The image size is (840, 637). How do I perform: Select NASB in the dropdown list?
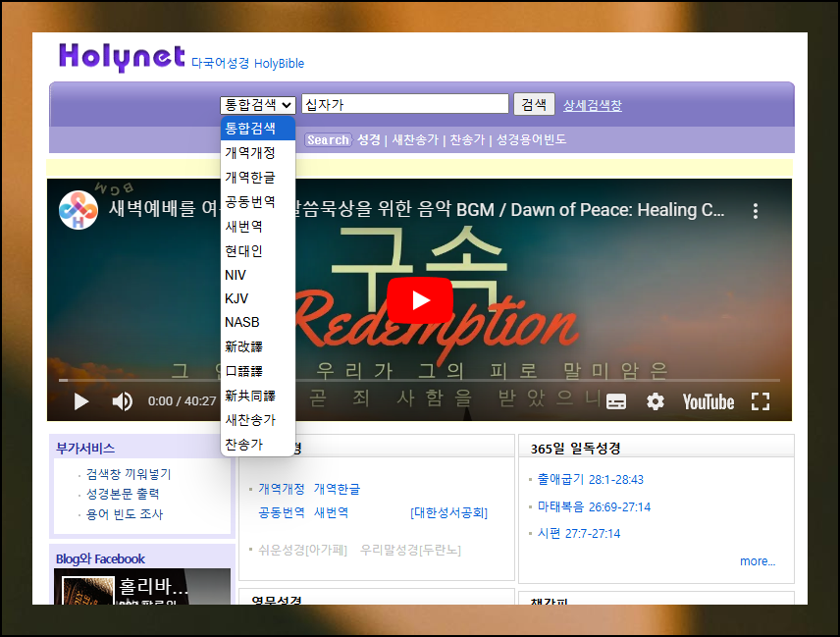[258, 322]
